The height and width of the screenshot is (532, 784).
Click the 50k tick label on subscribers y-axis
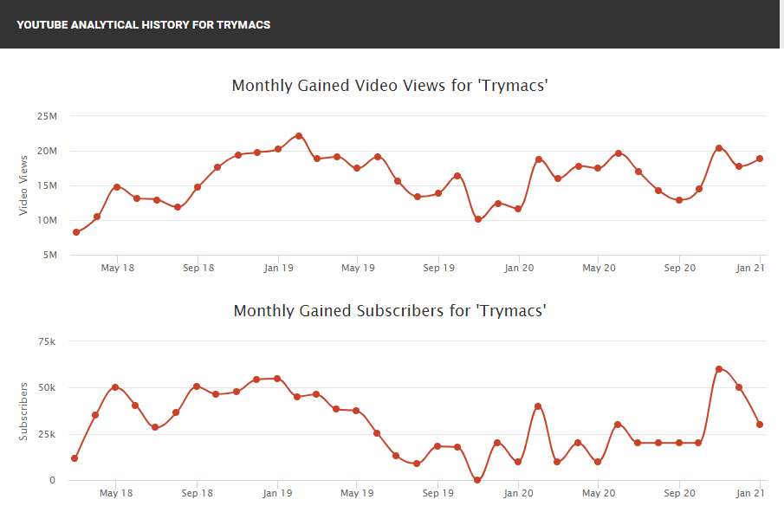click(x=47, y=388)
